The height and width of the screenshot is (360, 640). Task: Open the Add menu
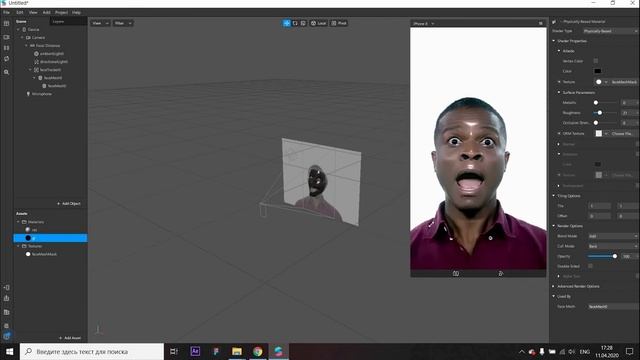point(47,13)
